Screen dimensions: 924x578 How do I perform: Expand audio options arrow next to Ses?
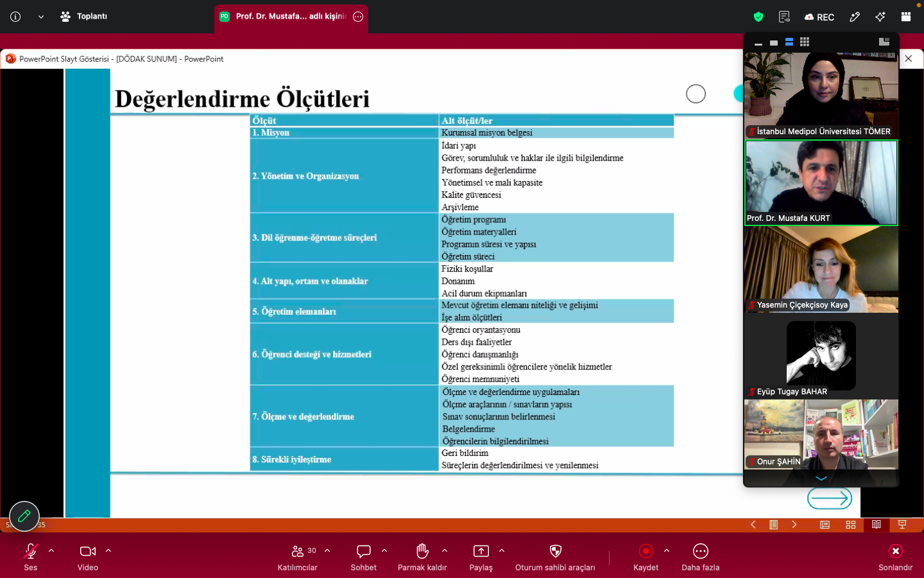[51, 550]
